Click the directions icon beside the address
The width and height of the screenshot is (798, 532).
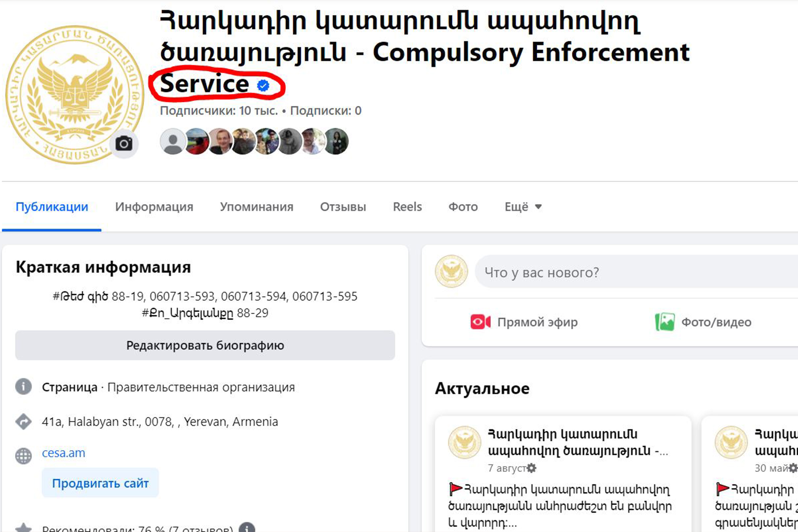(x=23, y=422)
